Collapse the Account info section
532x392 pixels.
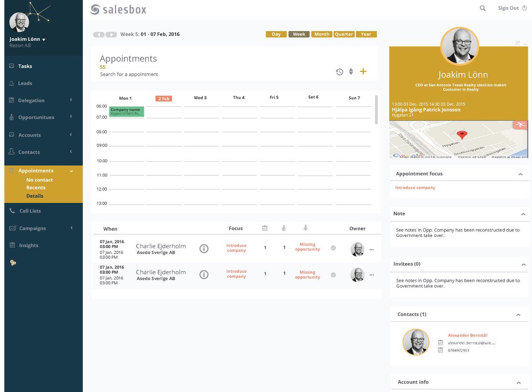click(x=518, y=382)
